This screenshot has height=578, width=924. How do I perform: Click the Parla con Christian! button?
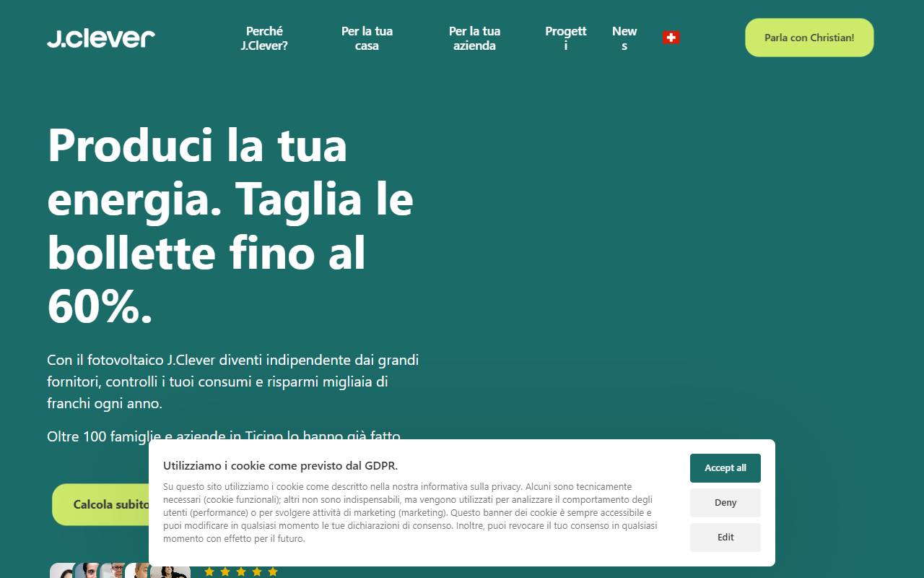(x=809, y=38)
